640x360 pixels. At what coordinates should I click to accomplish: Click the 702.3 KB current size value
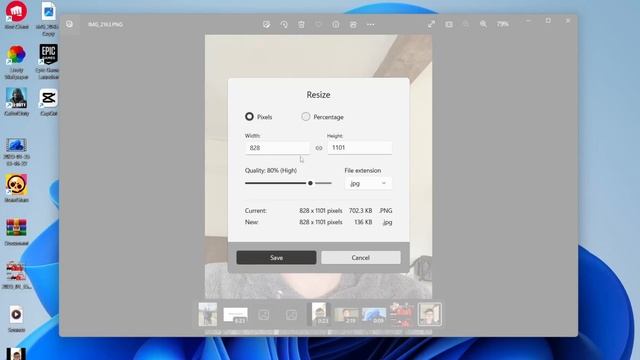[x=360, y=211]
